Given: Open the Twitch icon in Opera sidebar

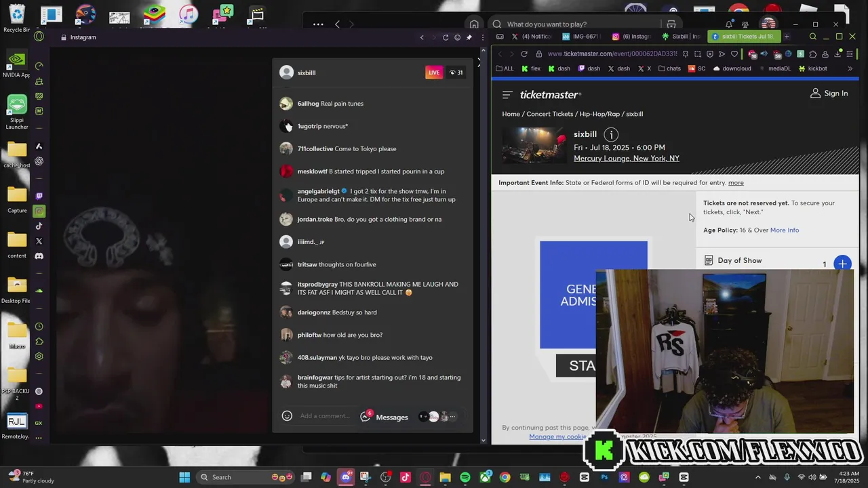Looking at the screenshot, I should [39, 196].
